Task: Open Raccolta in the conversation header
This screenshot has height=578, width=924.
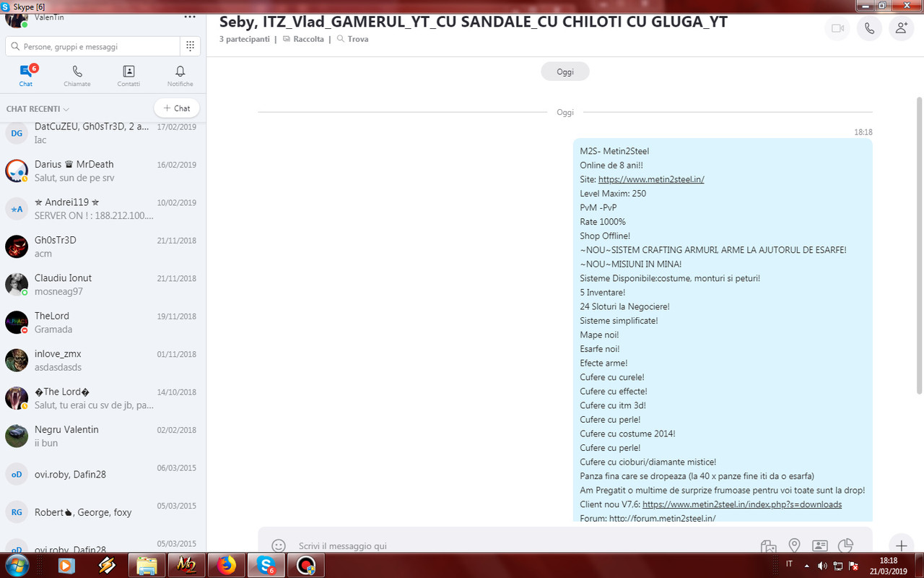Action: click(x=309, y=38)
